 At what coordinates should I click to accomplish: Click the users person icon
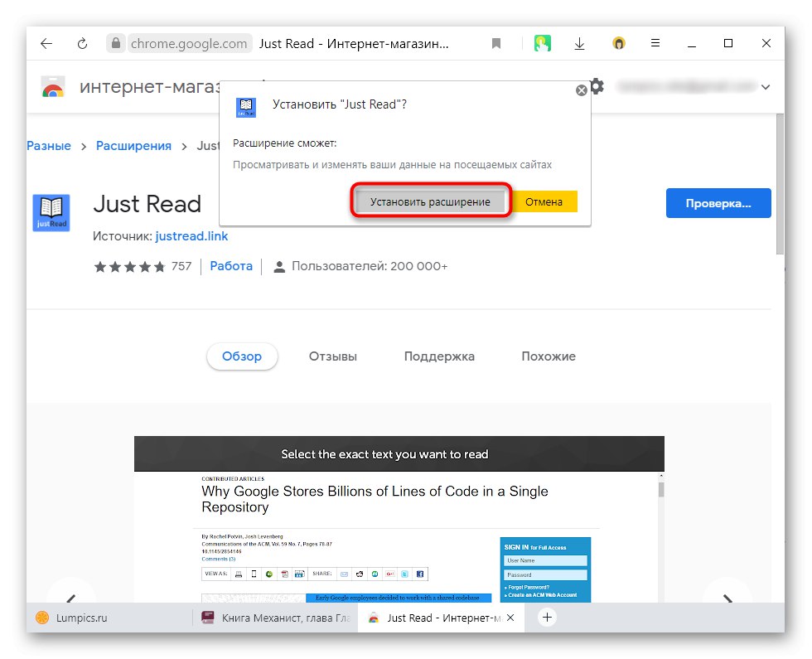(279, 267)
